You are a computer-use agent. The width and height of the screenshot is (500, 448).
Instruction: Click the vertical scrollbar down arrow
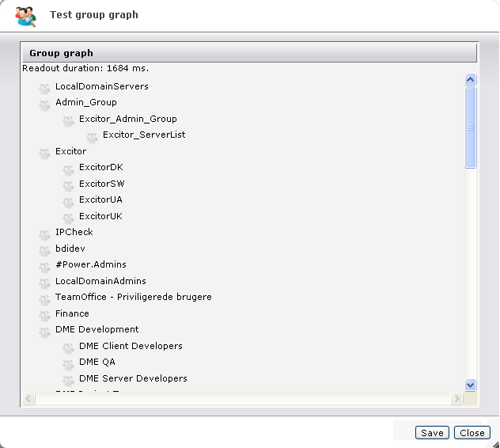(x=471, y=385)
